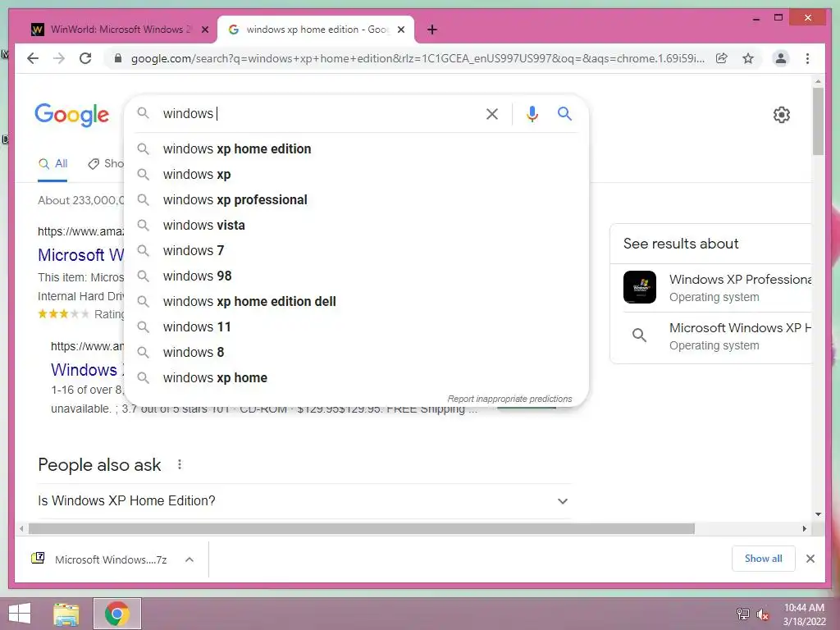
Task: Clear the search box text
Action: pyautogui.click(x=492, y=113)
